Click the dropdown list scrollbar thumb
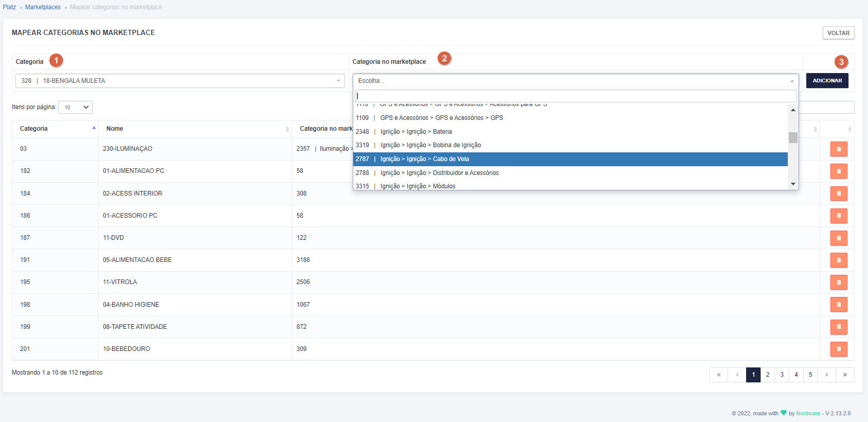868x422 pixels. point(793,138)
